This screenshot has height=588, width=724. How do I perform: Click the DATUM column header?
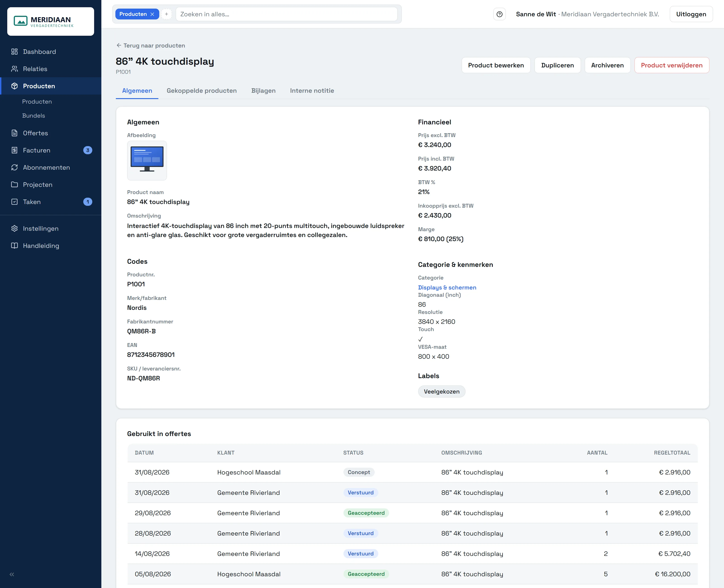click(x=144, y=453)
